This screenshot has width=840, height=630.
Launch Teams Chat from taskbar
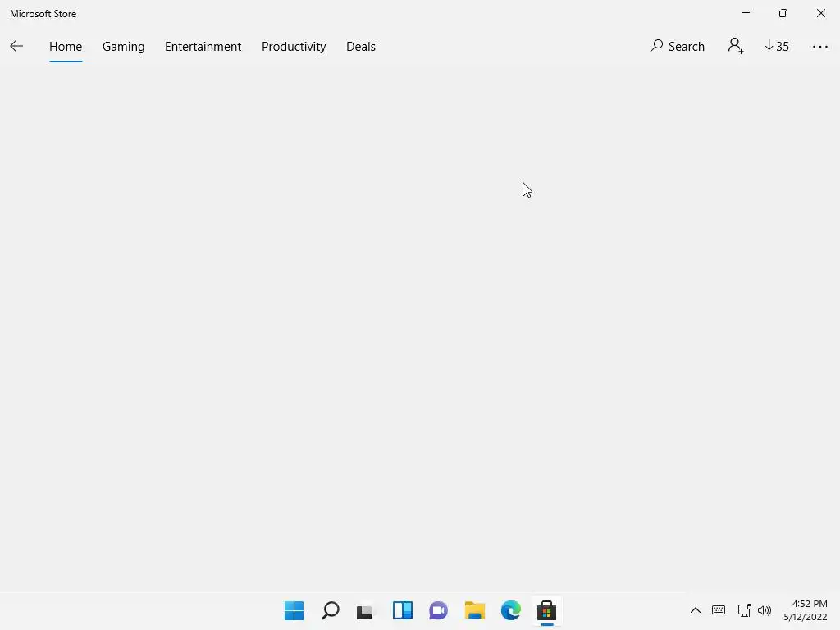[438, 610]
